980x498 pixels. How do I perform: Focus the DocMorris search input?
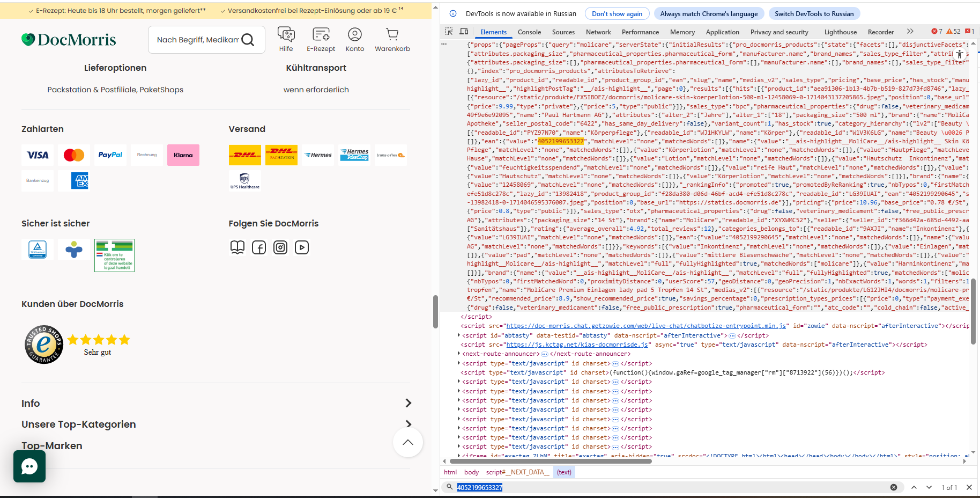[197, 40]
